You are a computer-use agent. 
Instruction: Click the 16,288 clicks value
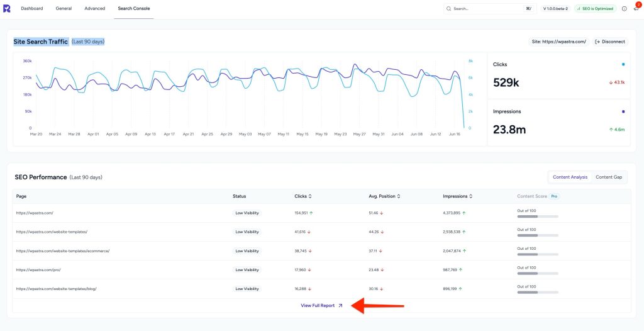[x=300, y=289]
